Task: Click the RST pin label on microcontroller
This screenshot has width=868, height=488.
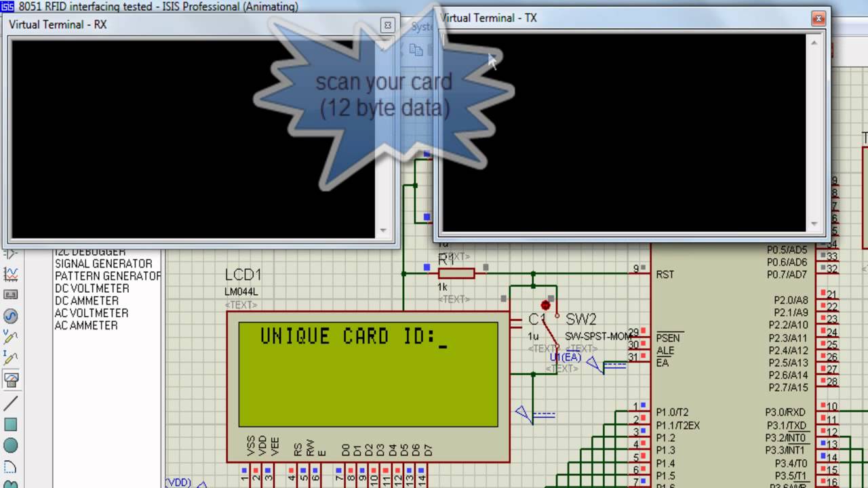Action: (x=665, y=274)
